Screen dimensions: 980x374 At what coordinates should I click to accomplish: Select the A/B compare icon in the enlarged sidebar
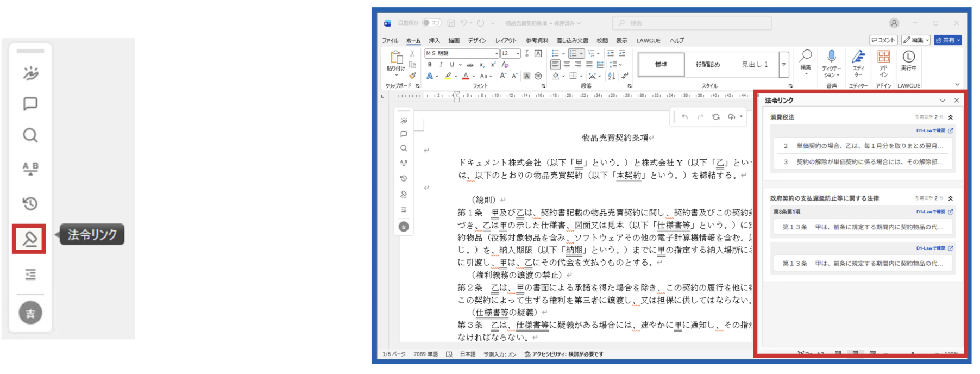click(x=30, y=168)
